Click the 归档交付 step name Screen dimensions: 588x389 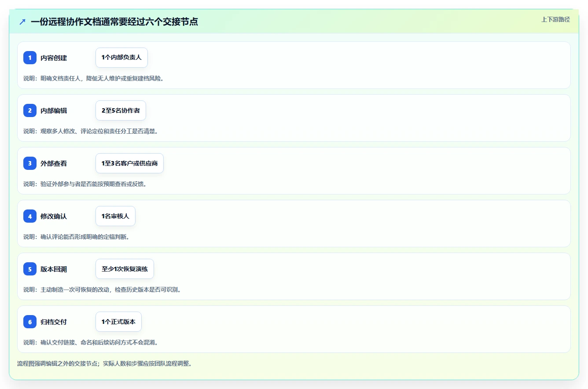(x=54, y=322)
